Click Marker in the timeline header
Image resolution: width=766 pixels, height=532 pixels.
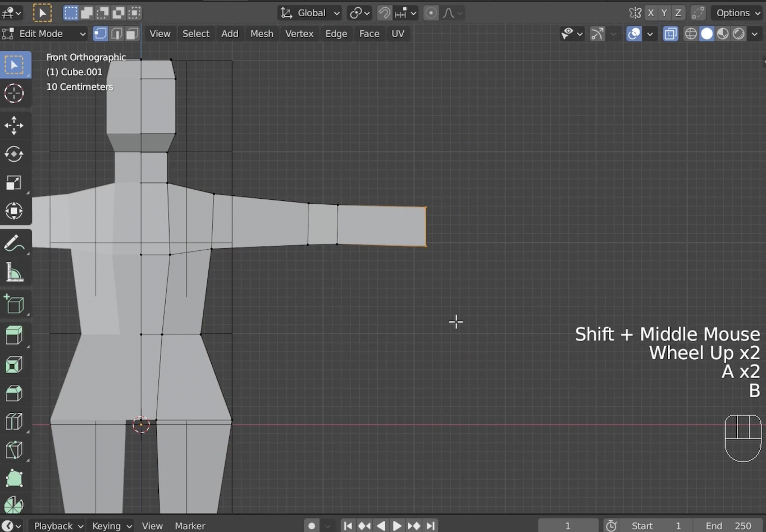pos(190,526)
